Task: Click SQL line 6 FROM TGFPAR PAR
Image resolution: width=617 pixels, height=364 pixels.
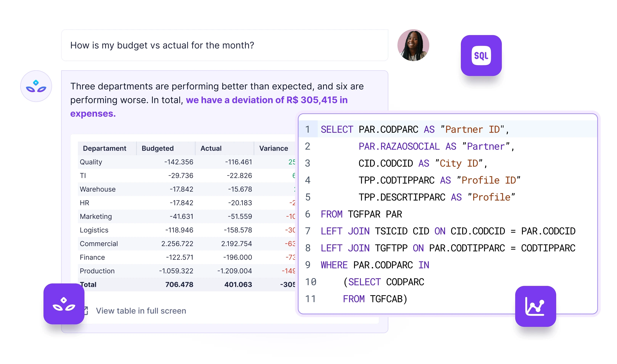Action: click(x=362, y=214)
